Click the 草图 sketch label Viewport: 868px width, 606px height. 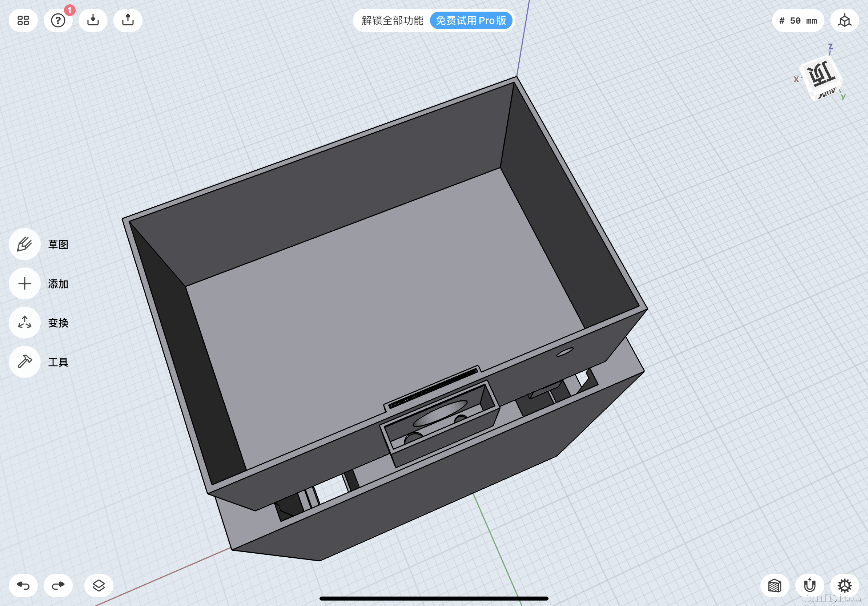click(x=58, y=245)
